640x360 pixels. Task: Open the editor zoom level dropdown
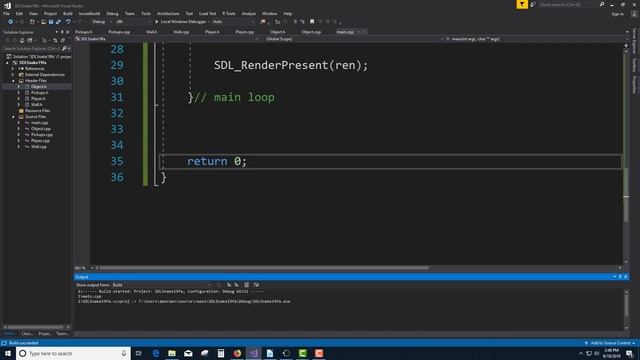pos(84,268)
